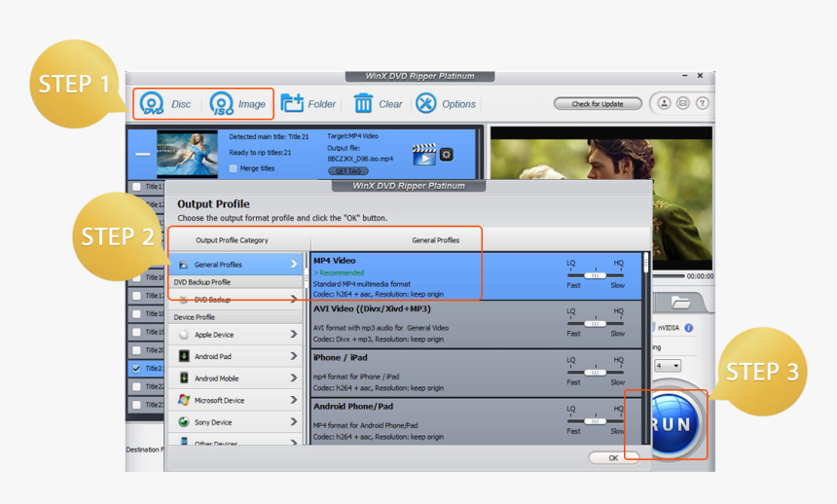
Task: Check the Title17 checkbox
Action: tap(136, 296)
